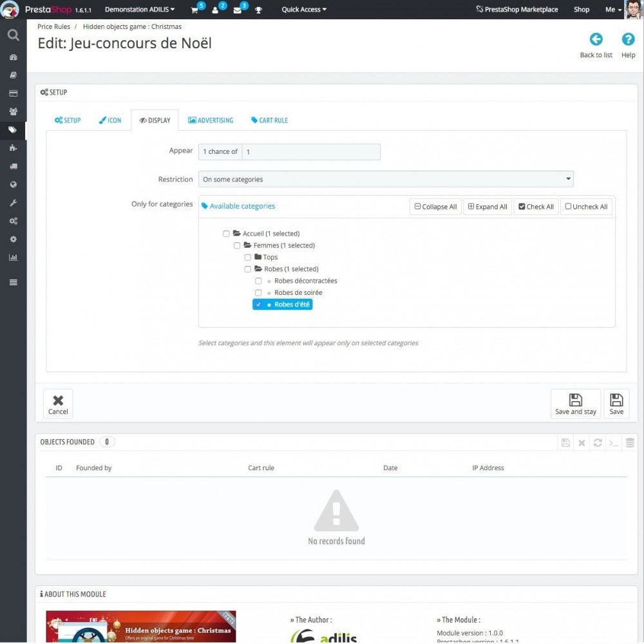
Task: Open the Help question mark icon
Action: tap(628, 39)
